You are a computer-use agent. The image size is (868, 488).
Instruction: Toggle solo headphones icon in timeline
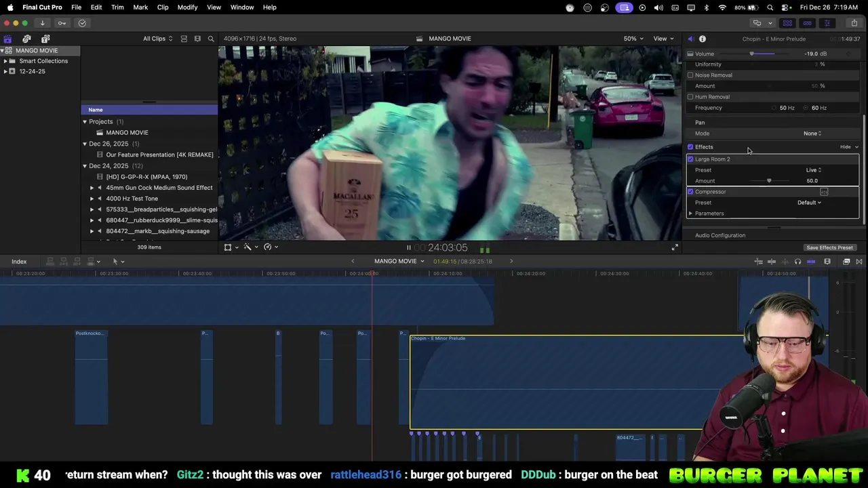(797, 262)
